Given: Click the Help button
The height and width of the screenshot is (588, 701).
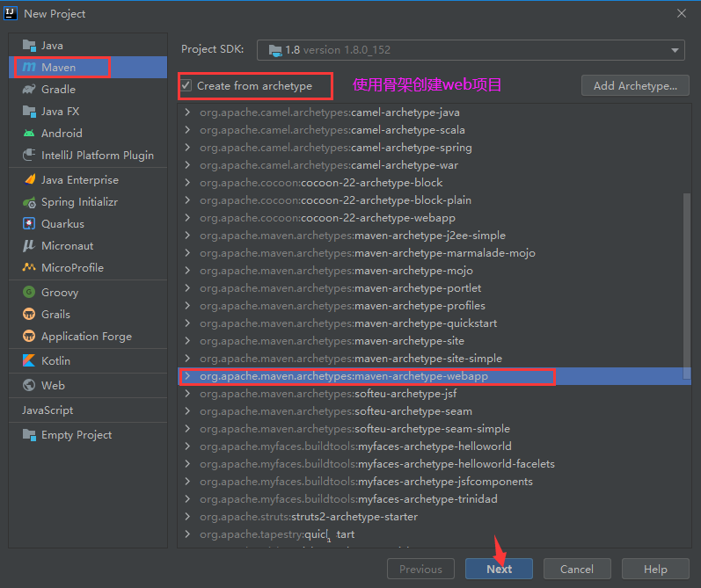Looking at the screenshot, I should pyautogui.click(x=655, y=569).
